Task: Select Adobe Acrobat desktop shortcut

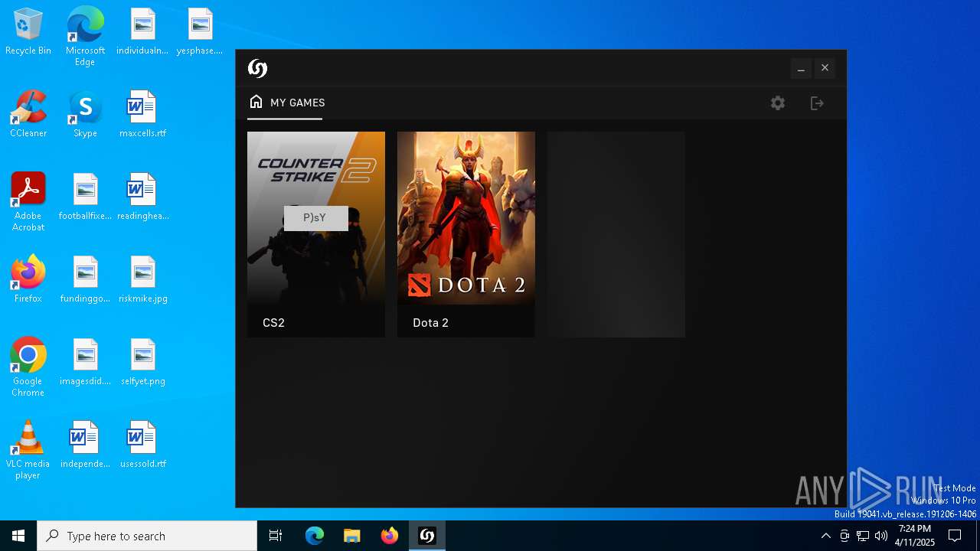Action: coord(28,201)
